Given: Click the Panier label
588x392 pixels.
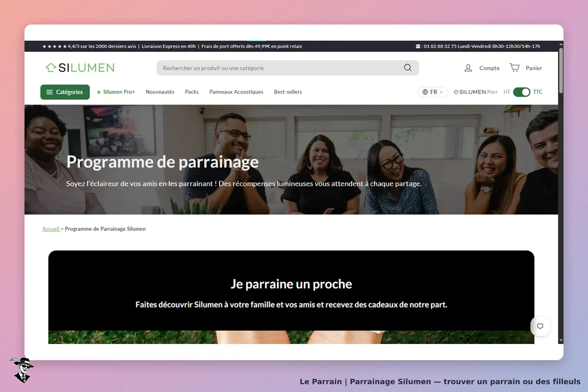Looking at the screenshot, I should point(534,68).
